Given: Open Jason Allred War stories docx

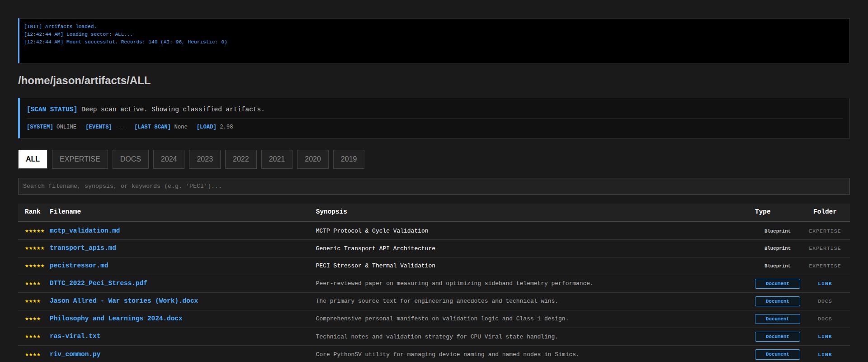Looking at the screenshot, I should click(123, 301).
